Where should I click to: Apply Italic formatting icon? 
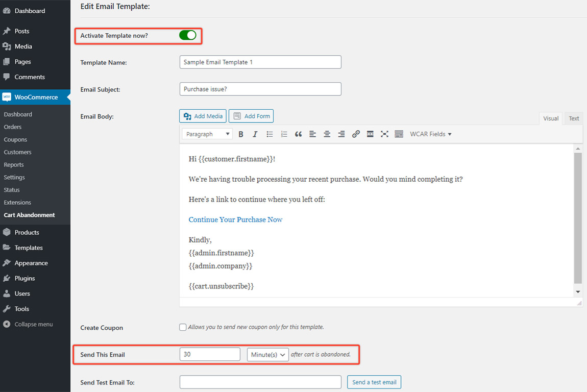click(255, 134)
